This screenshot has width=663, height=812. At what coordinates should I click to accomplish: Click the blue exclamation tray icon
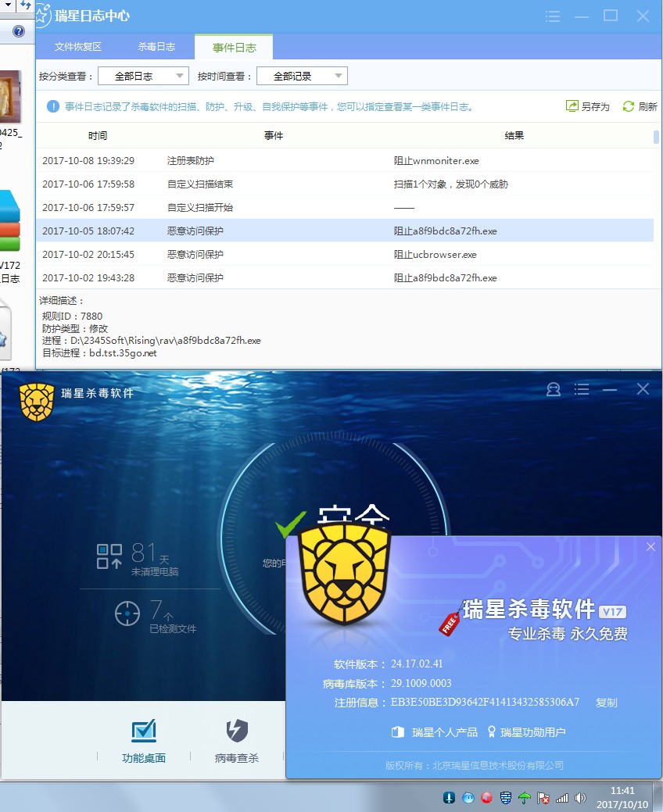(x=449, y=798)
